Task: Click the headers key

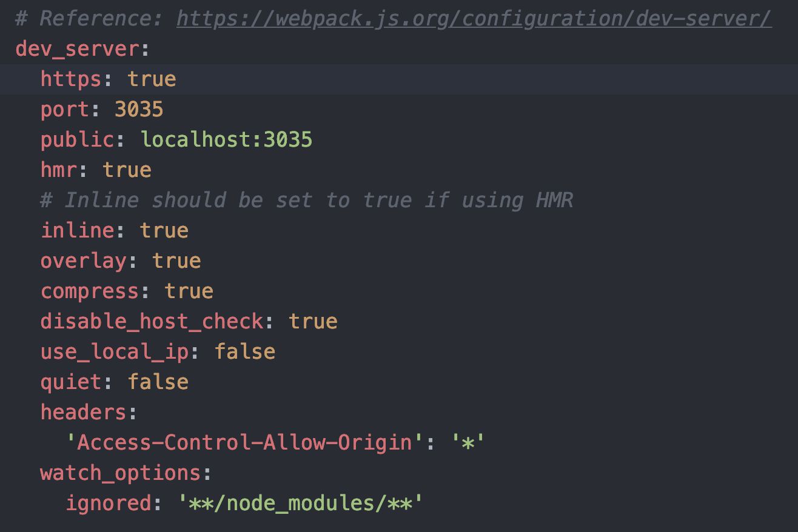Action: 84,413
